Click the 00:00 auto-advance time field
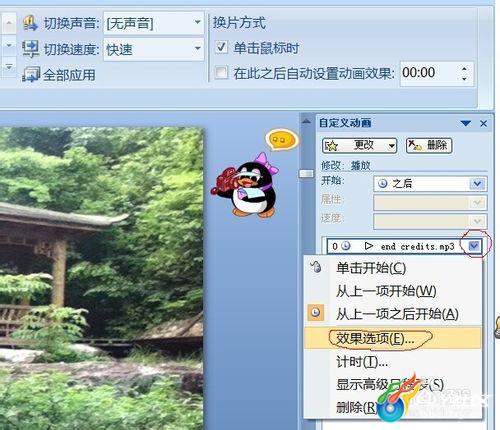 pos(429,73)
